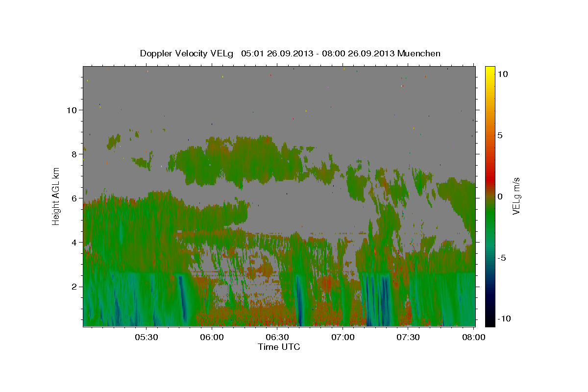Click the colorbar value 10 label
The image size is (588, 392).
click(502, 74)
